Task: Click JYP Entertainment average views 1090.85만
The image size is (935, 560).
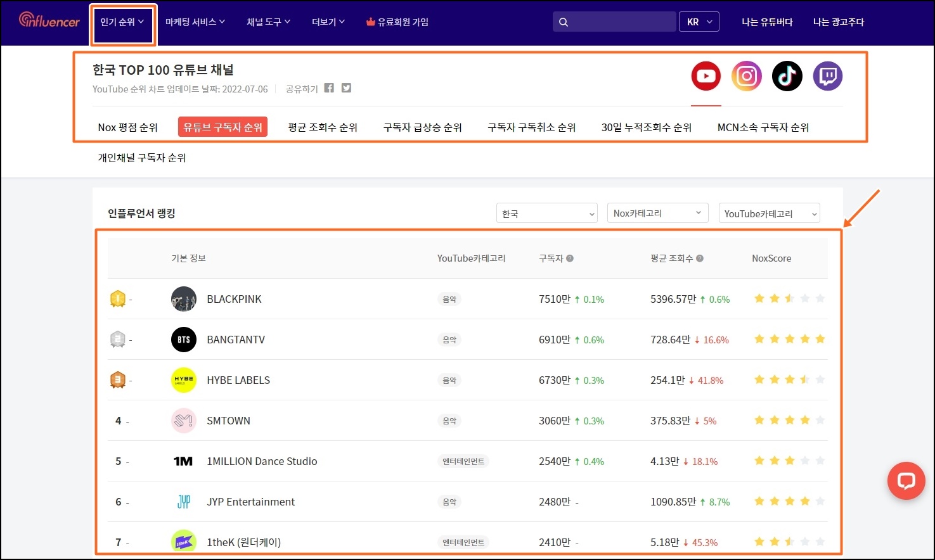Action: point(673,502)
